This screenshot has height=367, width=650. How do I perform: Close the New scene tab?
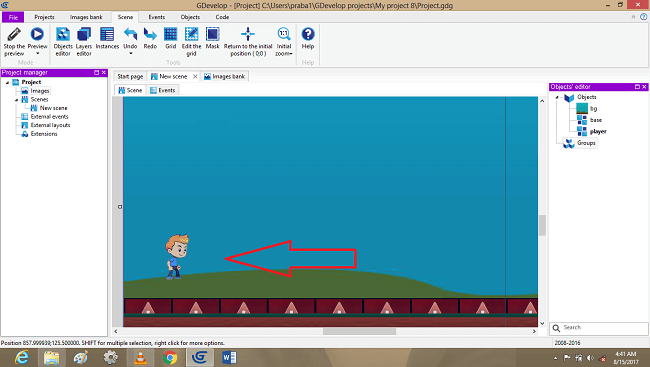point(195,76)
